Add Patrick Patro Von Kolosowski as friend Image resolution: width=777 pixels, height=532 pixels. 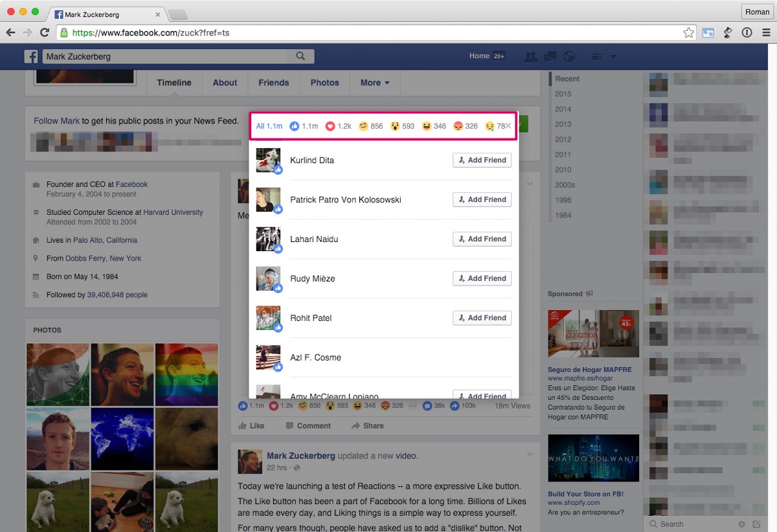coord(482,199)
